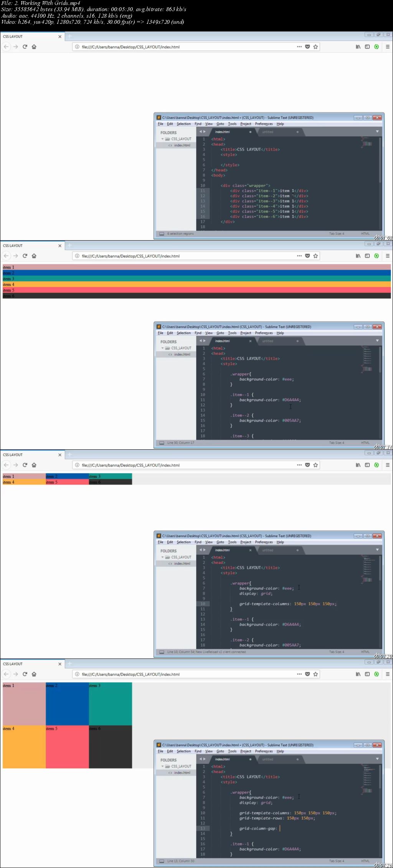Click the large red 'item 5' grid box
This screenshot has width=393, height=868.
point(67,747)
